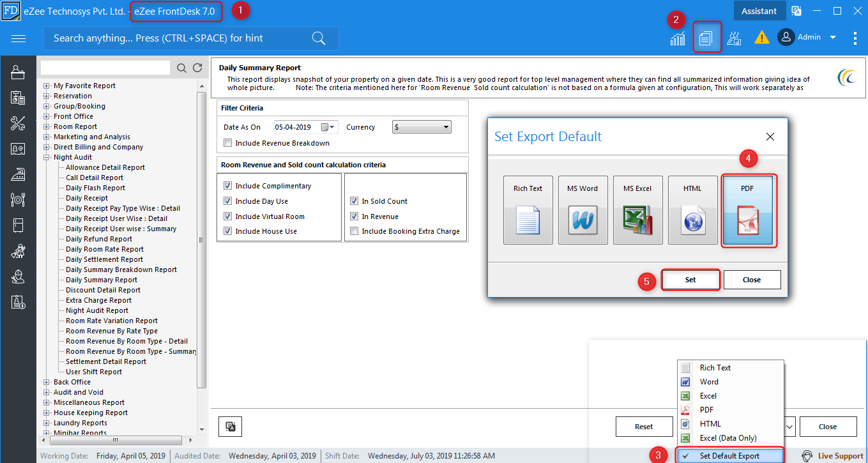Expand the Front Office report group
The width and height of the screenshot is (868, 463).
47,116
